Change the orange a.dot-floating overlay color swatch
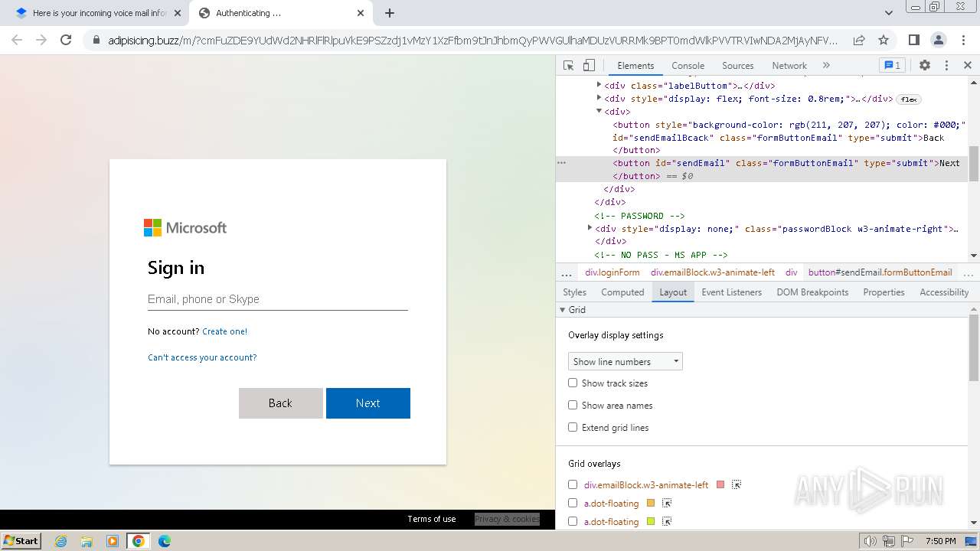The height and width of the screenshot is (551, 980). pos(651,503)
